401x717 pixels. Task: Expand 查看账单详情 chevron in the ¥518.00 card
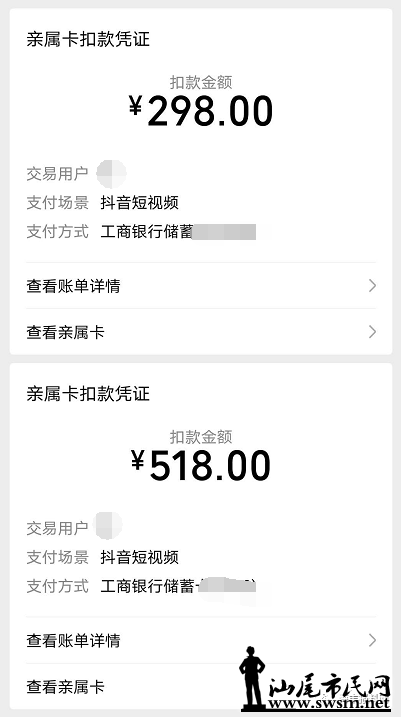tap(373, 640)
